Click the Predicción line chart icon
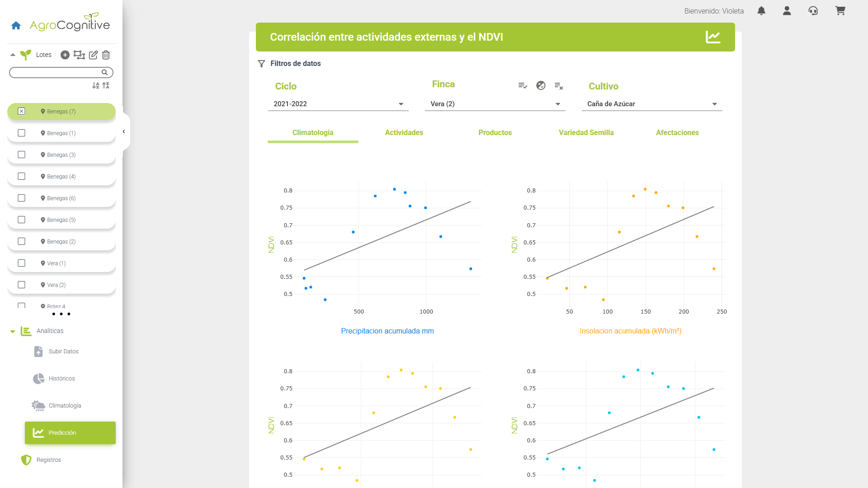 click(x=38, y=433)
